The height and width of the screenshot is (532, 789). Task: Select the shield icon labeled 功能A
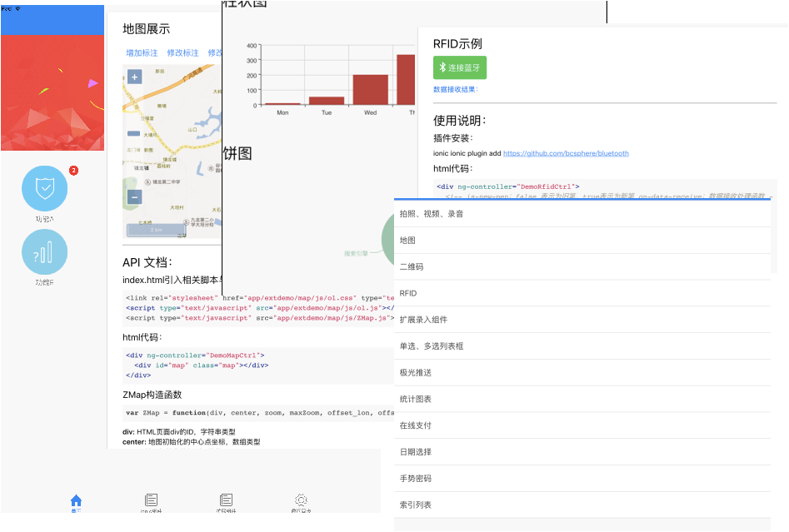tap(44, 190)
